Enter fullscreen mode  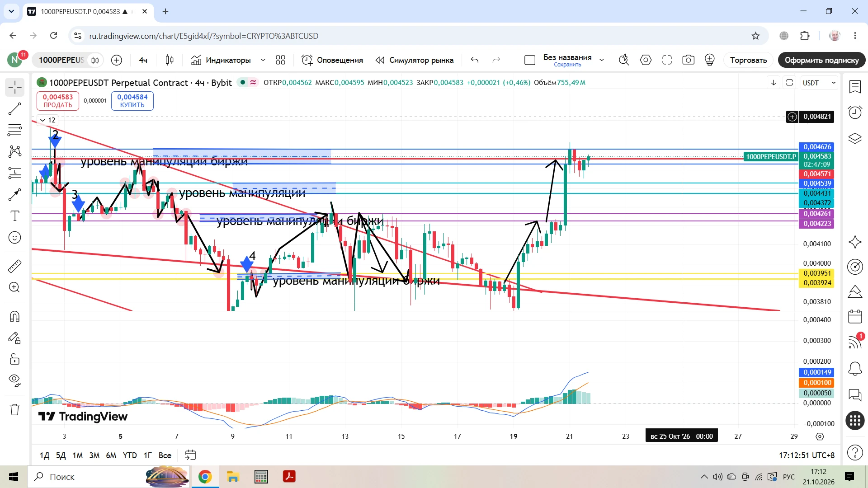(667, 60)
